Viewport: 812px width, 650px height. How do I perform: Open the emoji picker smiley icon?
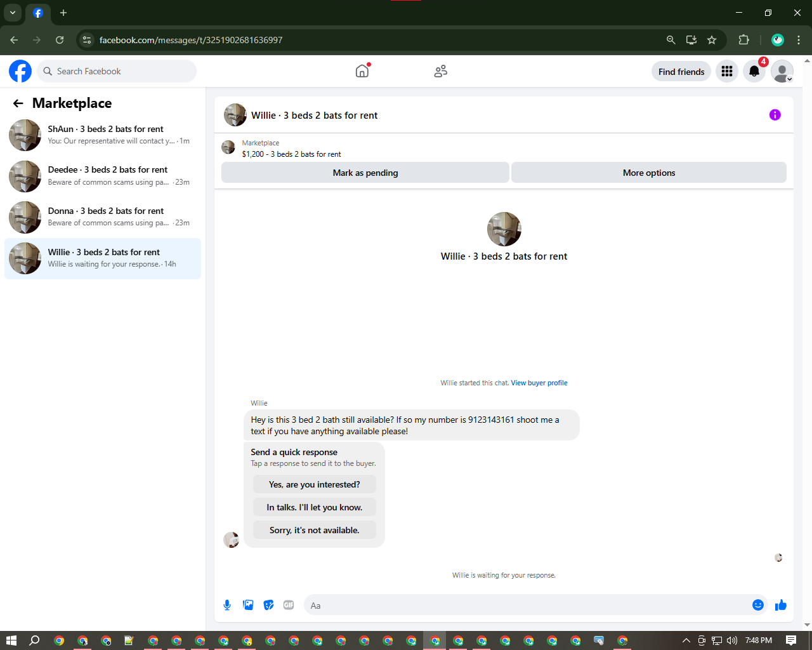[758, 605]
